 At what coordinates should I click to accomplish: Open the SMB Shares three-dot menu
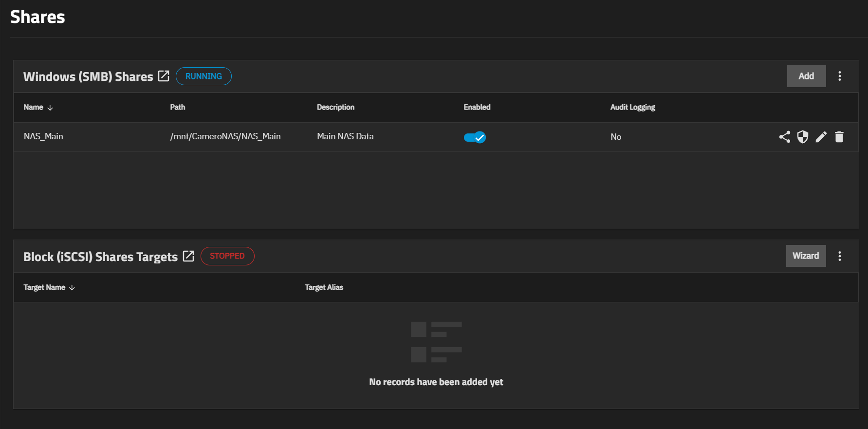(839, 76)
